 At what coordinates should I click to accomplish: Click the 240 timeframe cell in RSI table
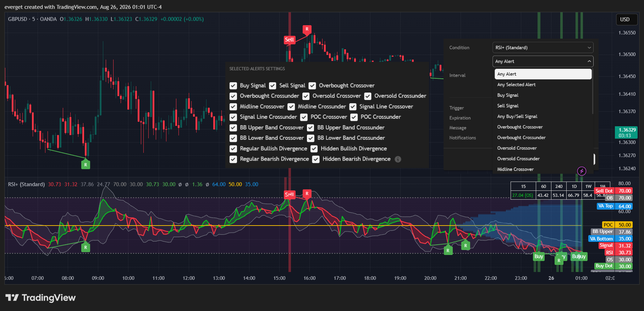tap(559, 186)
